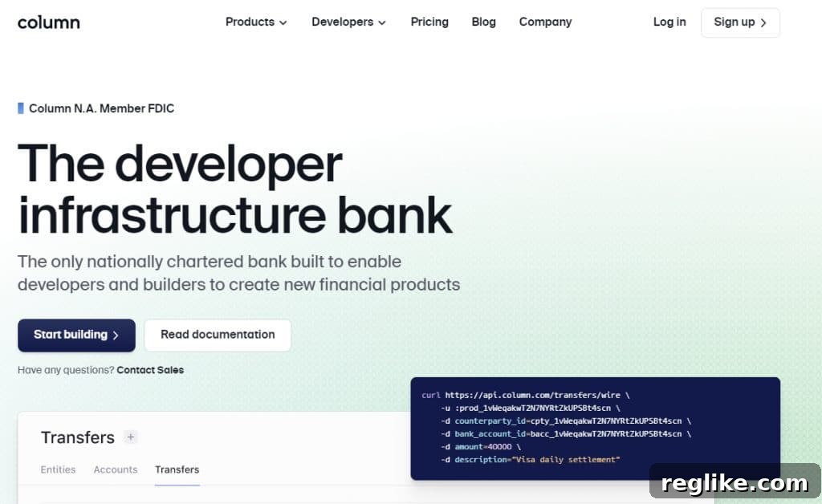The width and height of the screenshot is (822, 504).
Task: Click the Start building button
Action: [76, 335]
